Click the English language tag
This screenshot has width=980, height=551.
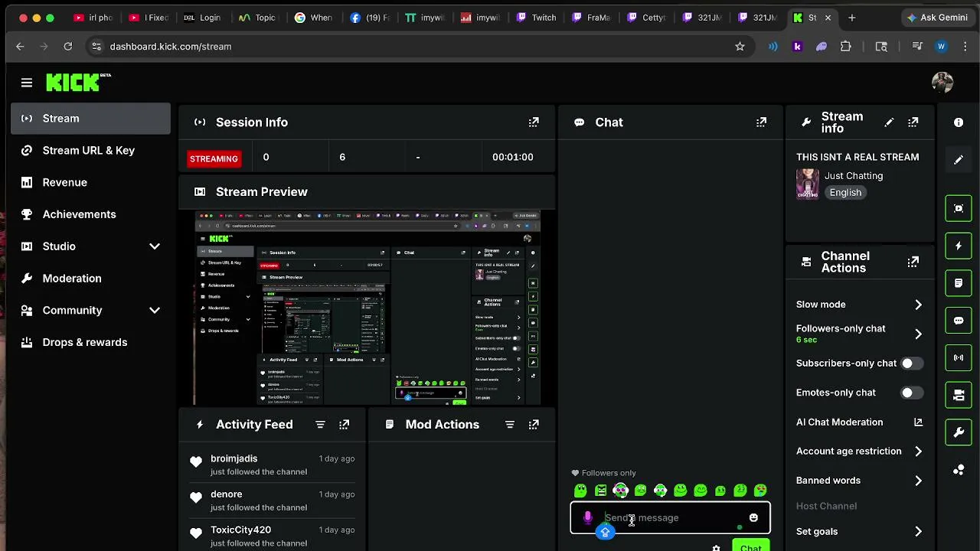[845, 193]
